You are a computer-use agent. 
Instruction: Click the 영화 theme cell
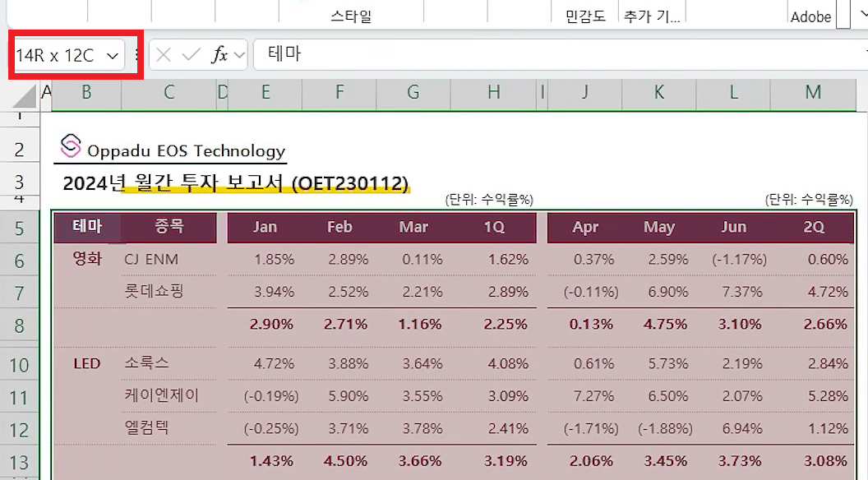click(87, 259)
